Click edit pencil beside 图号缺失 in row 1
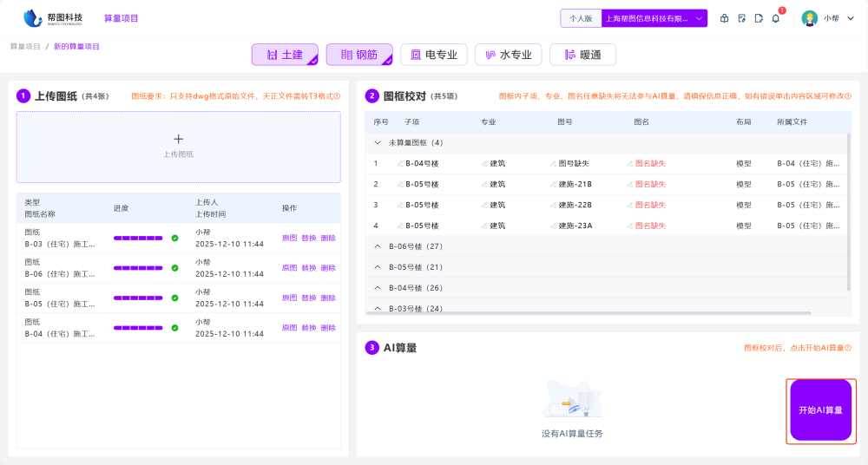Screen dimensions: 868x465 tap(553, 163)
